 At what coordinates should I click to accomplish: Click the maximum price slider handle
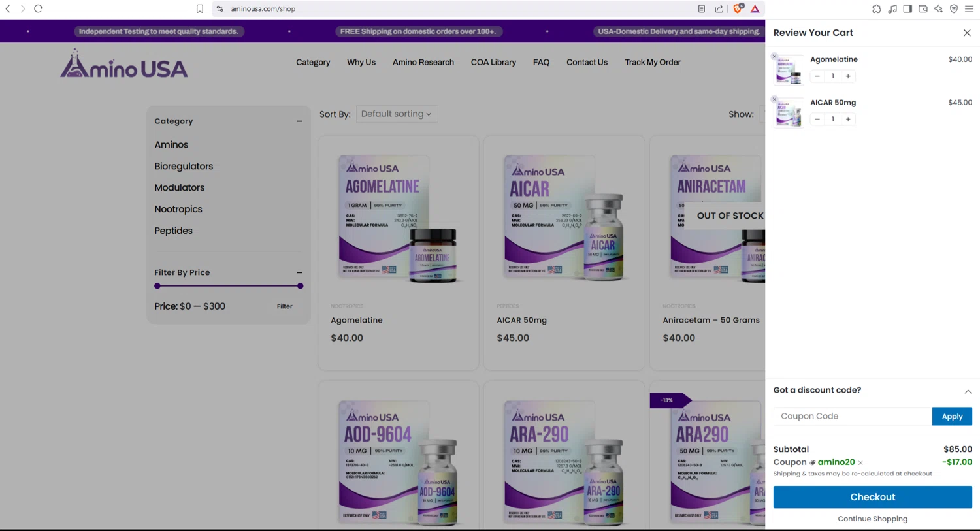click(300, 286)
